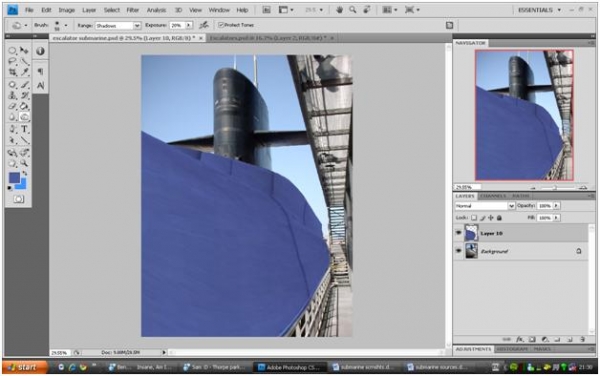
Task: Switch to the Channels tab
Action: (x=493, y=196)
